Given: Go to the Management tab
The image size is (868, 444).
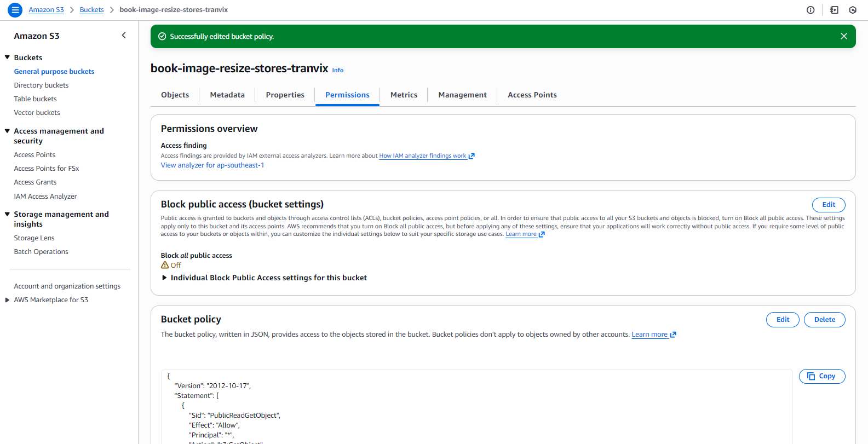Looking at the screenshot, I should click(462, 95).
